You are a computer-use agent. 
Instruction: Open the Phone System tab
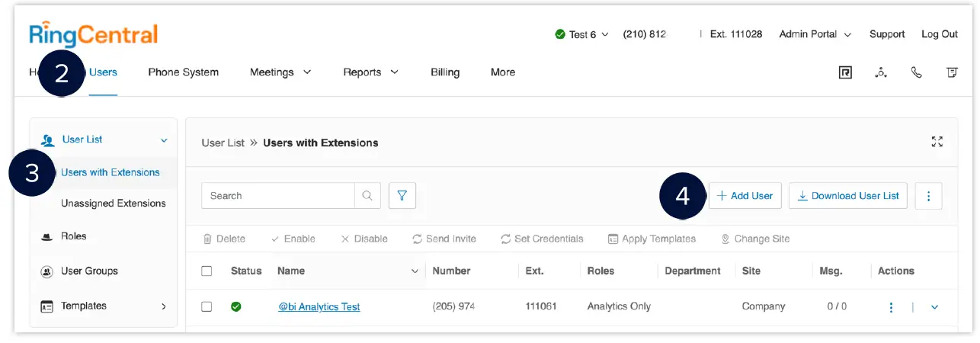[x=183, y=72]
